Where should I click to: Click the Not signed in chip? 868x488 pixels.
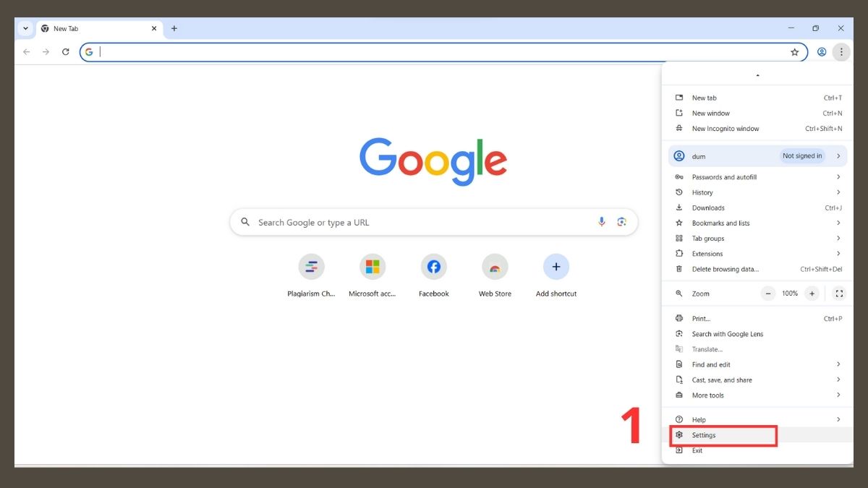pos(802,156)
